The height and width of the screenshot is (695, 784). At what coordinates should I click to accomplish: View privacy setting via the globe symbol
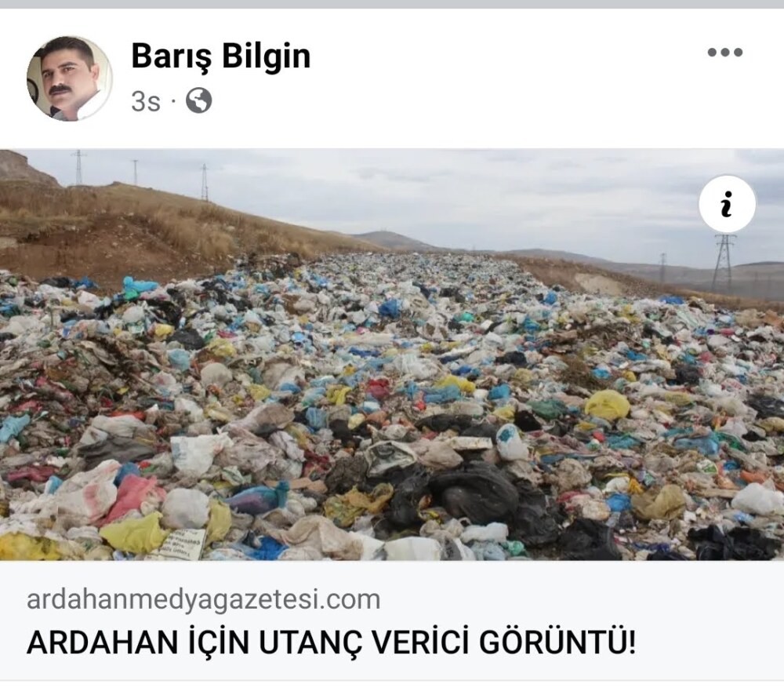198,100
